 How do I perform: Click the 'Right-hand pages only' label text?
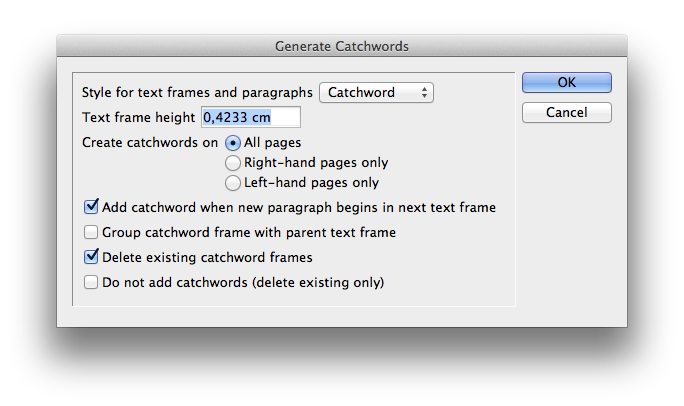(316, 163)
